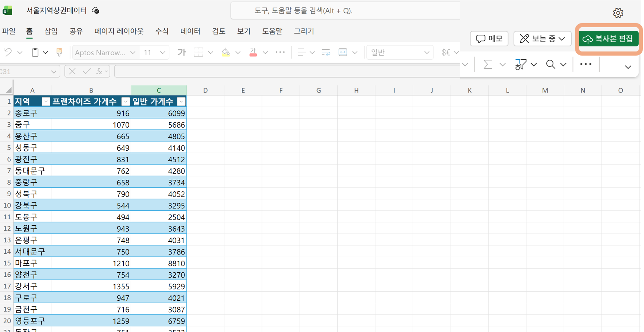644x332 pixels.
Task: Click the Align text icon
Action: (x=302, y=53)
